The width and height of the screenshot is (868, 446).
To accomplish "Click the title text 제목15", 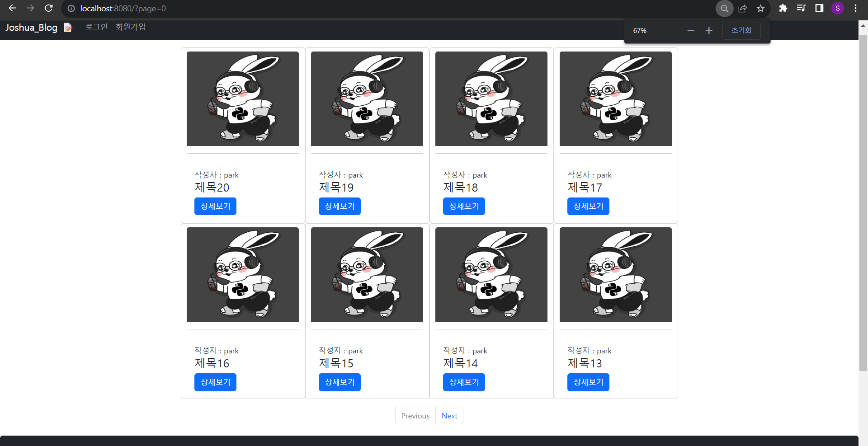I will click(x=336, y=363).
